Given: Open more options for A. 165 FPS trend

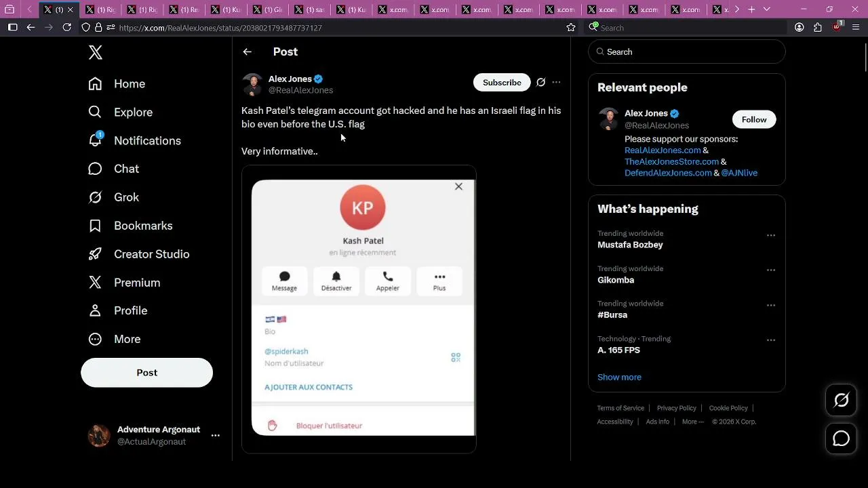Looking at the screenshot, I should (770, 340).
